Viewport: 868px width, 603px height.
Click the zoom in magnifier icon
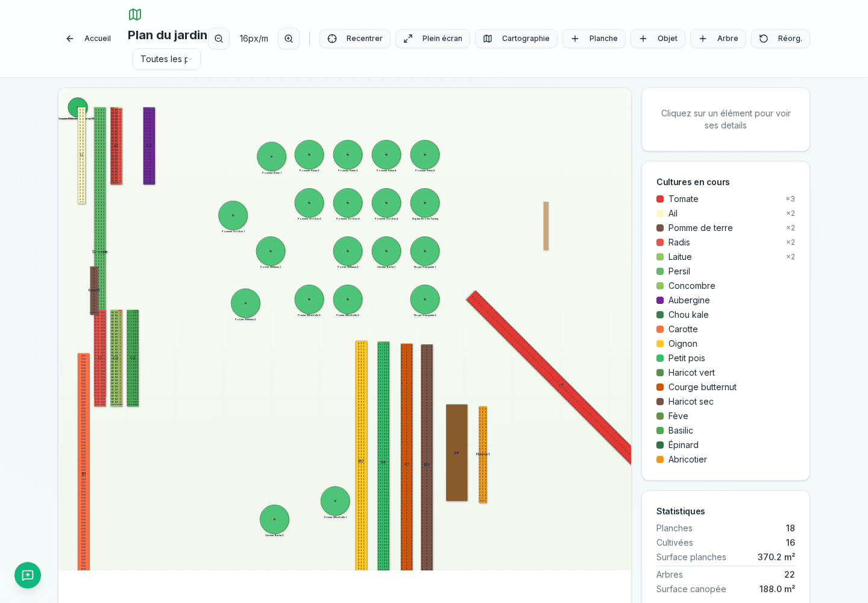(x=289, y=39)
